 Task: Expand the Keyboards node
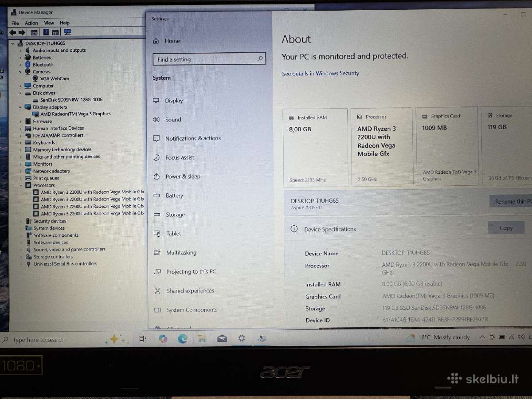click(20, 143)
